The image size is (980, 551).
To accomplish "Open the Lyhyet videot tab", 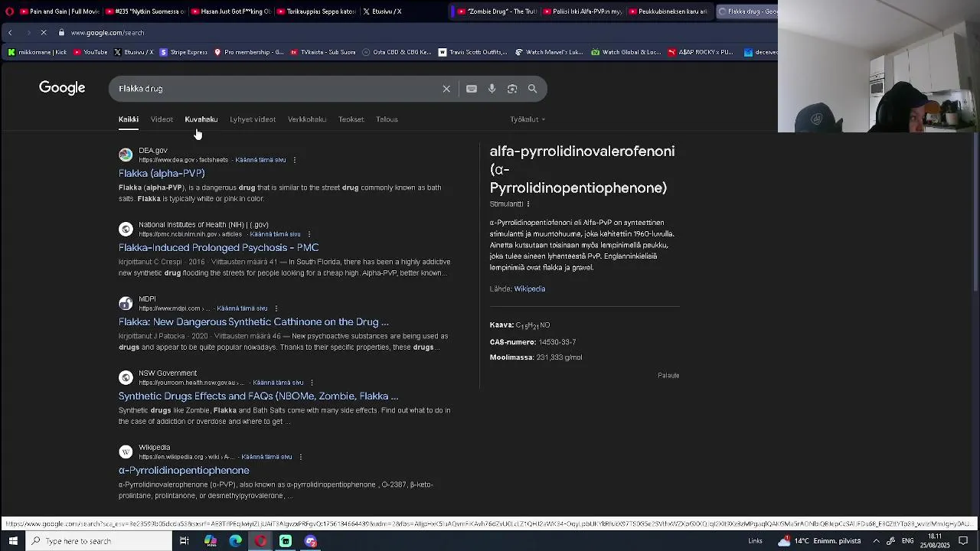I will pyautogui.click(x=253, y=119).
